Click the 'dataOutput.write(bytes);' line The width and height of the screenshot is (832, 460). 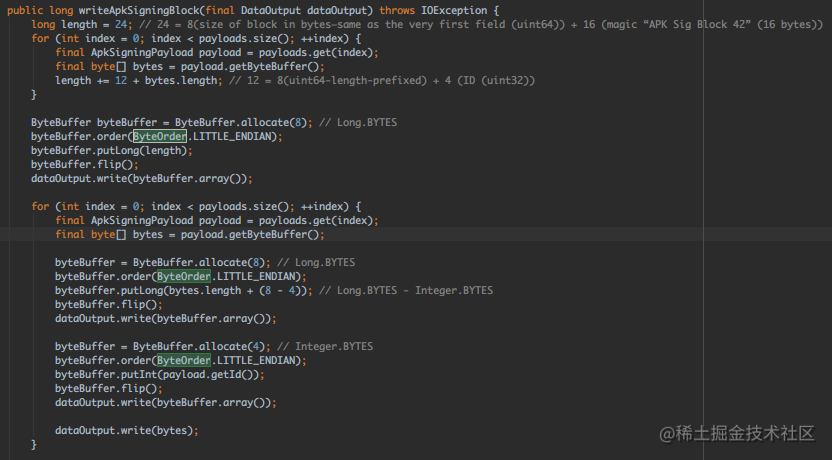pyautogui.click(x=126, y=430)
